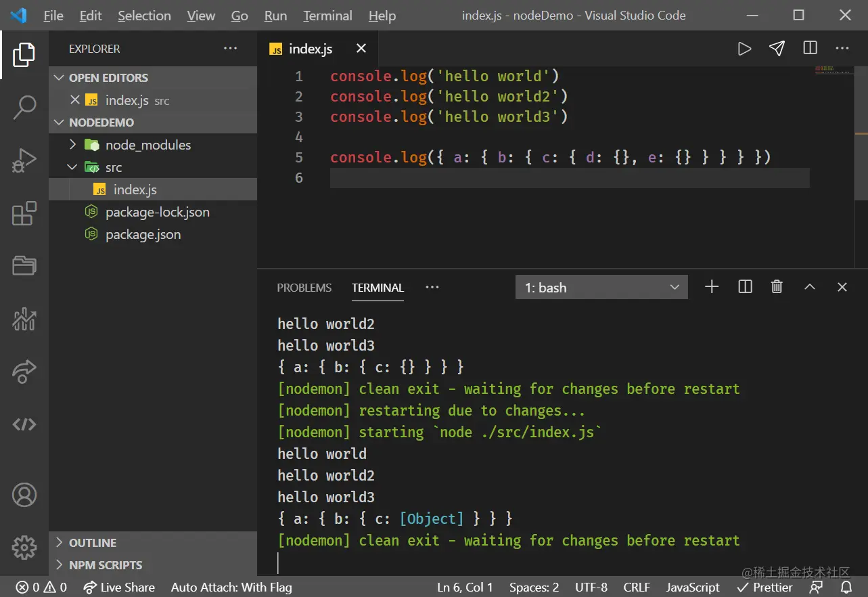
Task: Select JavaScript language mode in status bar
Action: pos(693,587)
